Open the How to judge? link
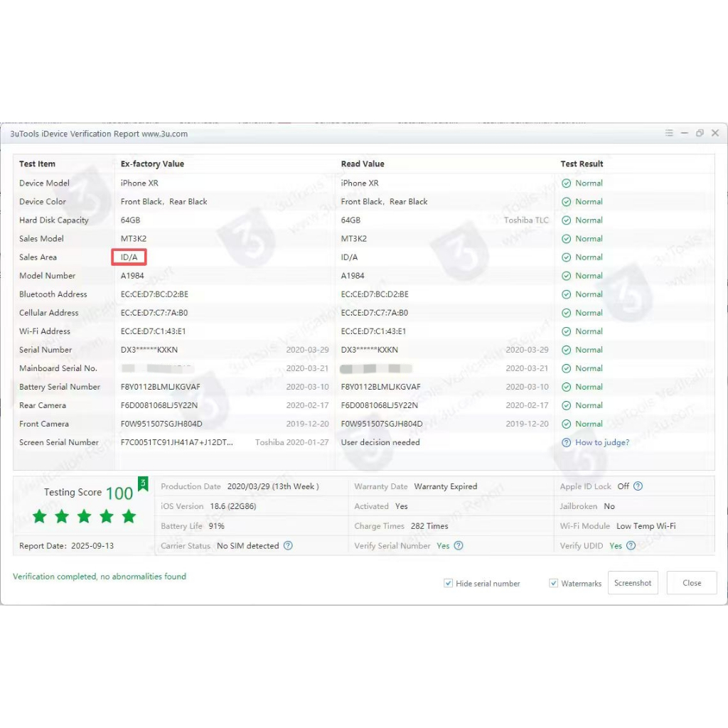The image size is (728, 728). [x=601, y=442]
